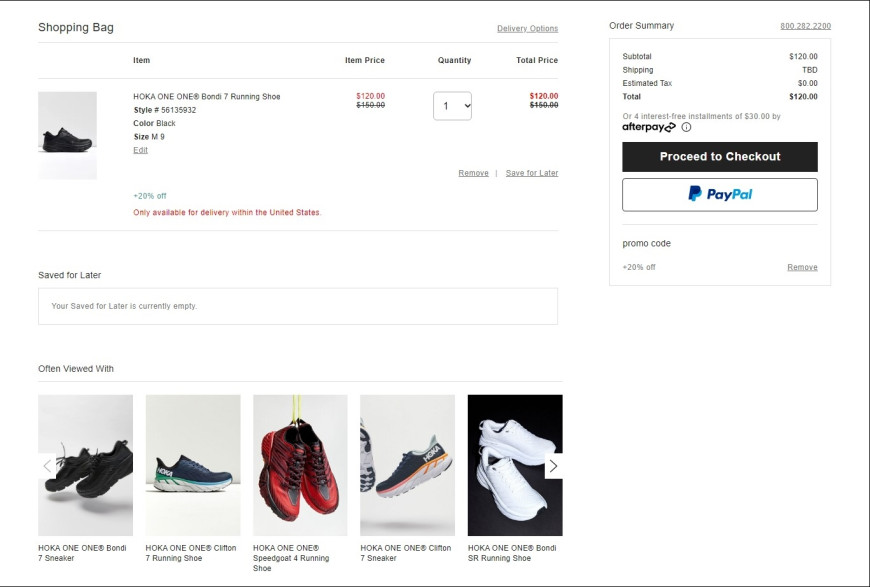Click the 'Size M 9' text
The width and height of the screenshot is (870, 587).
point(149,136)
